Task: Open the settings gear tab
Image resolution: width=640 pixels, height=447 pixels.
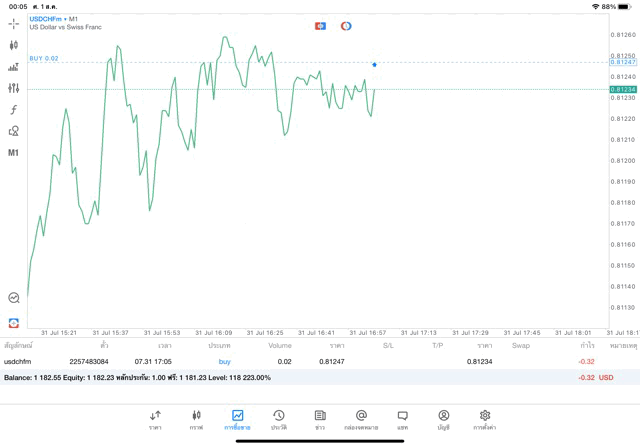Action: [485, 419]
